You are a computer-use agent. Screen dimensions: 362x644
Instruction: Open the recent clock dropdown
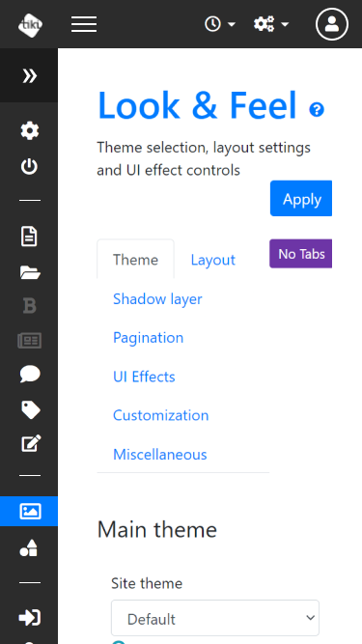click(x=220, y=24)
